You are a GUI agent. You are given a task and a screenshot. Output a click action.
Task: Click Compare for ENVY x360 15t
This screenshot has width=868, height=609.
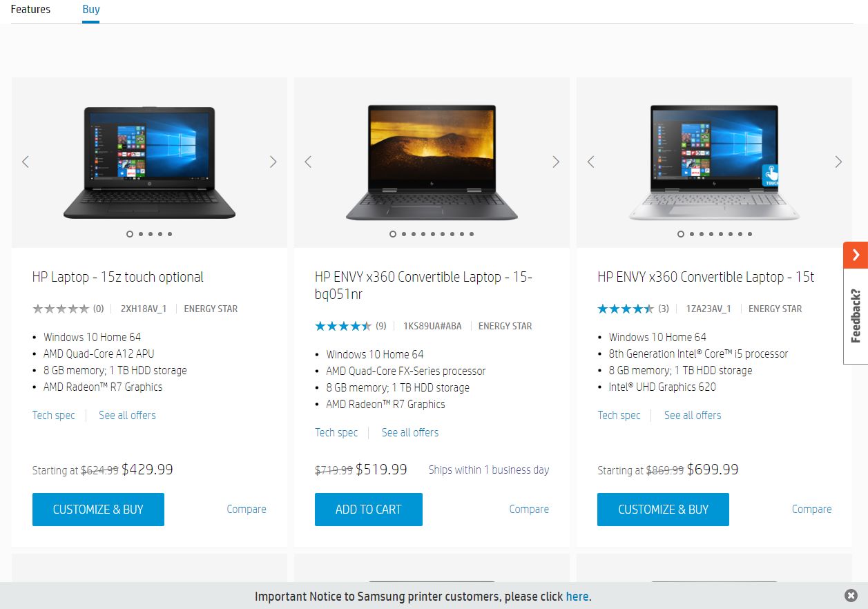click(x=811, y=509)
